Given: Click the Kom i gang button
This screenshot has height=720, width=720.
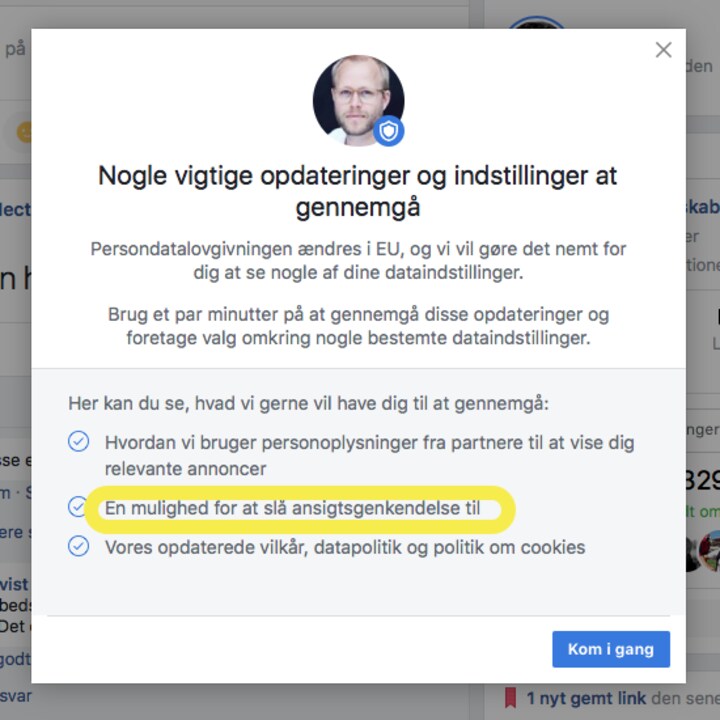Looking at the screenshot, I should (611, 649).
